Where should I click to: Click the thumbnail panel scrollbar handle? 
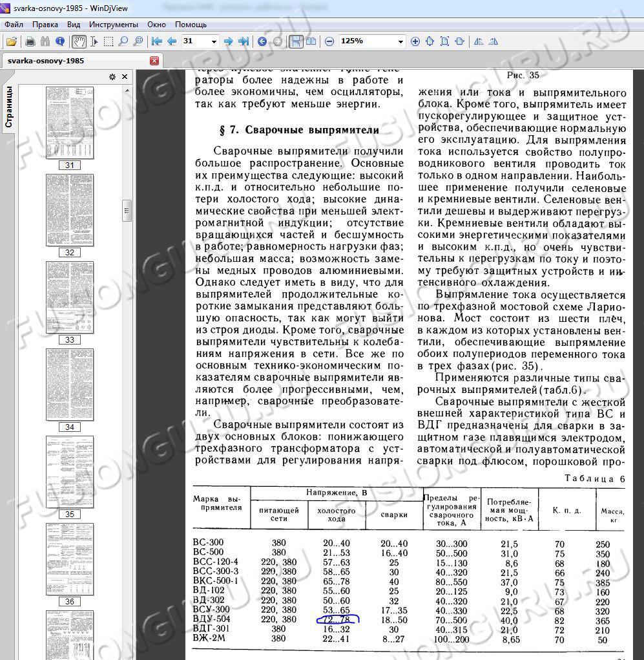(127, 210)
